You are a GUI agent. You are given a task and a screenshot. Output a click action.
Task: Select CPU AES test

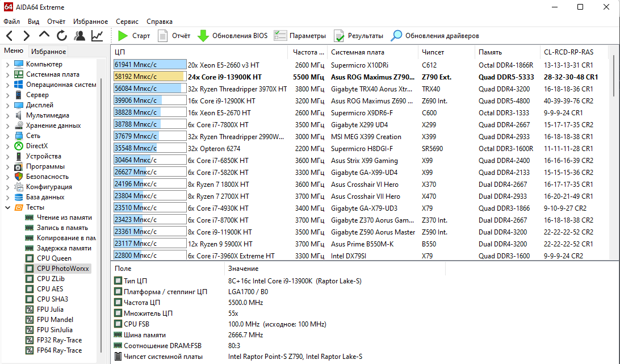(50, 289)
